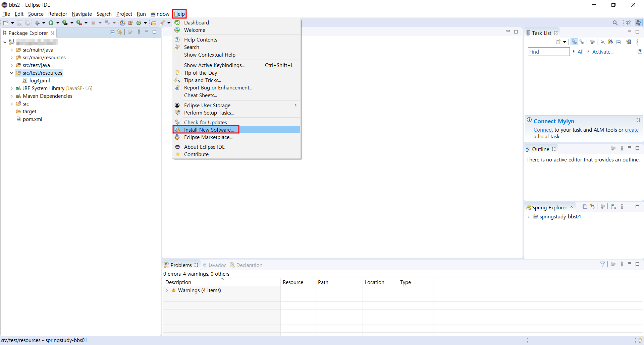This screenshot has width=644, height=345.
Task: Open dropdown arrow next to Run button
Action: 58,23
